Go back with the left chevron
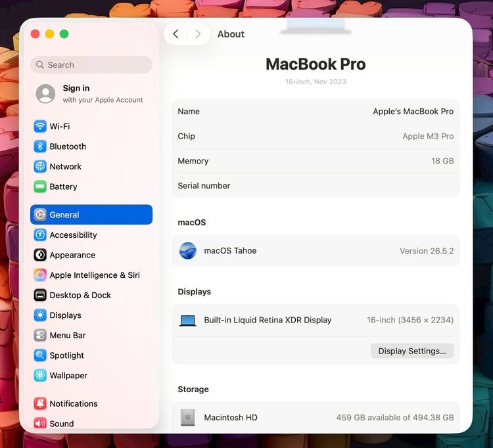Screen dimensions: 493x448 (176, 34)
